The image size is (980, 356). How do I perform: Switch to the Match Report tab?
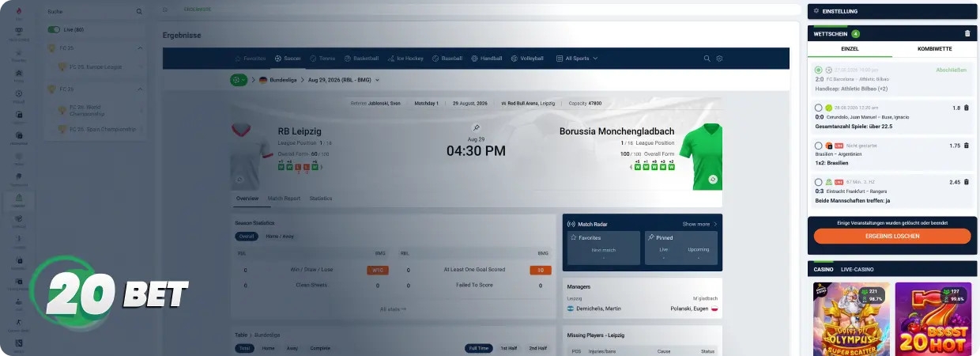284,199
